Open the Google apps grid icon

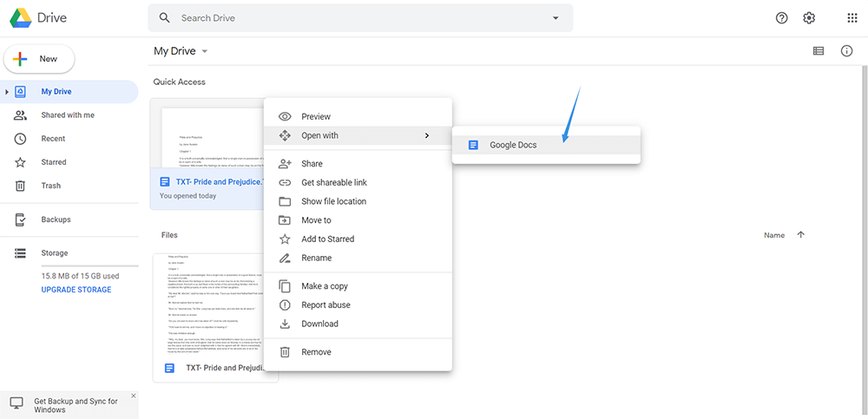tap(852, 18)
